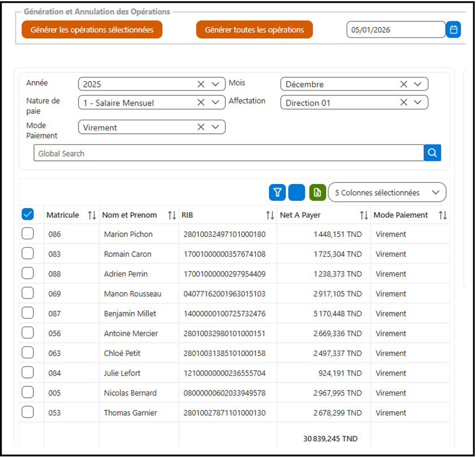Click the name Manon Rousseau

click(132, 293)
